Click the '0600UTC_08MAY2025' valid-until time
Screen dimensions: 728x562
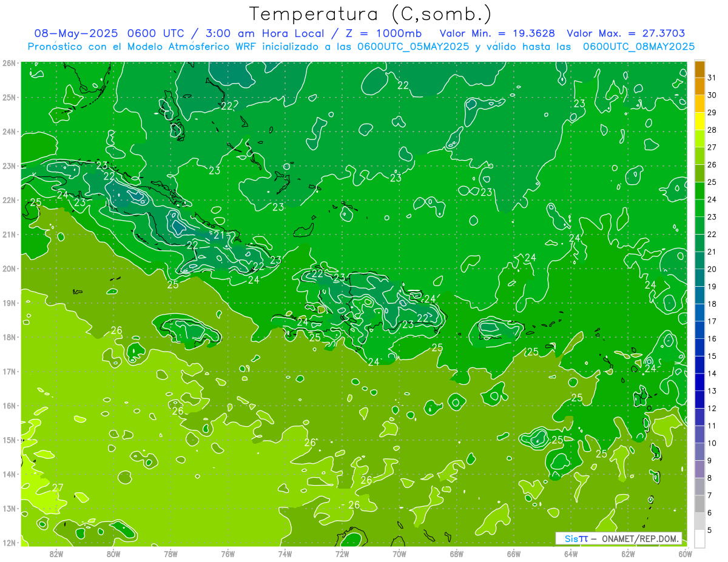pos(639,47)
